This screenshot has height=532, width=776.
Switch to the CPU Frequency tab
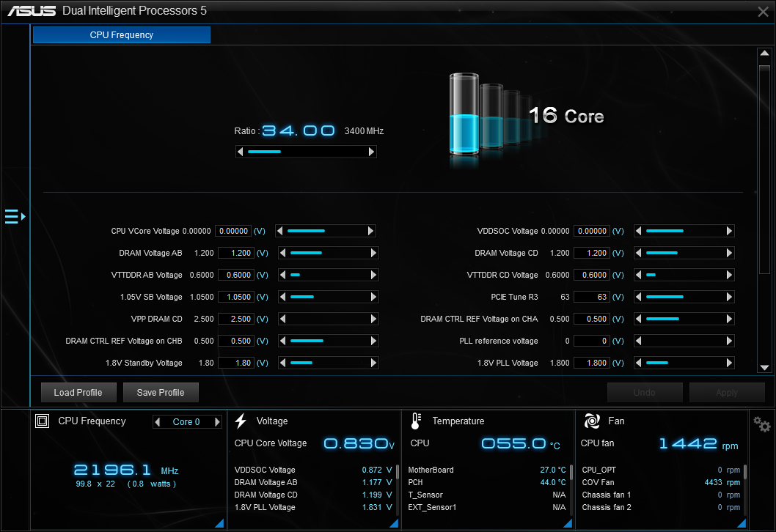(x=122, y=35)
